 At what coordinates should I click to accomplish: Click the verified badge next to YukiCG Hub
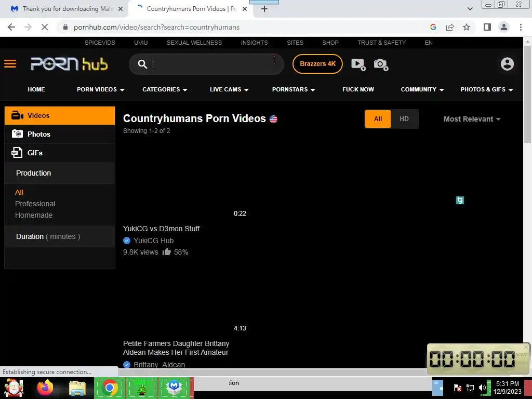pyautogui.click(x=127, y=241)
